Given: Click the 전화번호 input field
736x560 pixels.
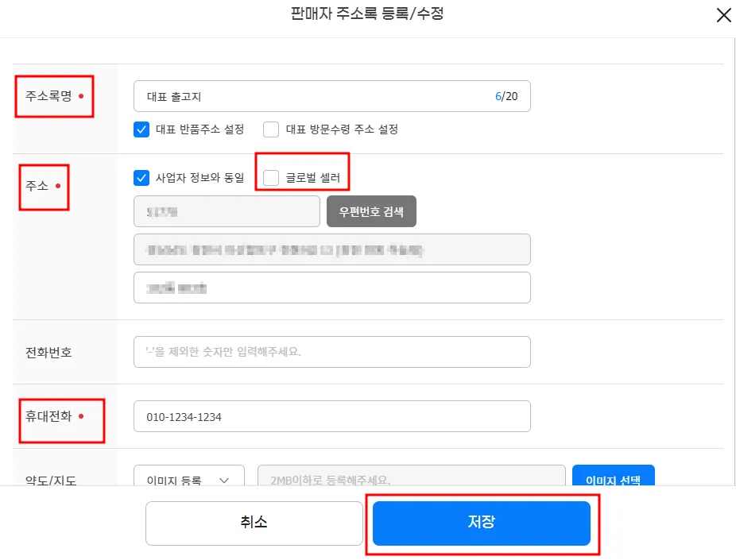Looking at the screenshot, I should pos(331,352).
